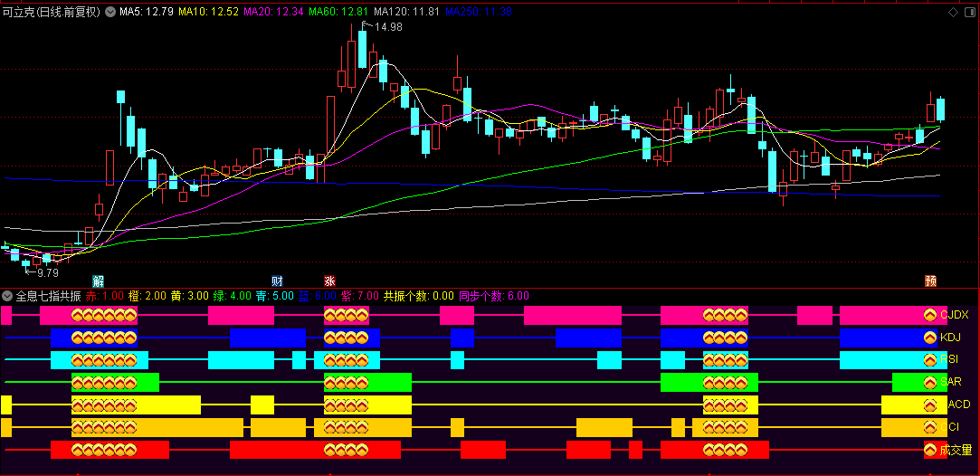Click the MA20: 12.34 label
This screenshot has height=476, width=980.
pyautogui.click(x=274, y=12)
